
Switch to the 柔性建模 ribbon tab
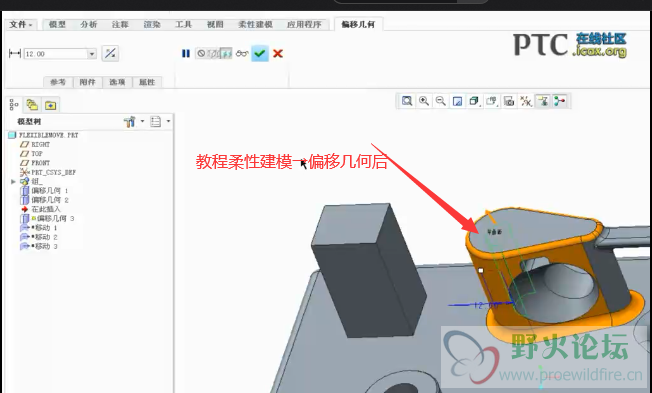click(x=255, y=25)
